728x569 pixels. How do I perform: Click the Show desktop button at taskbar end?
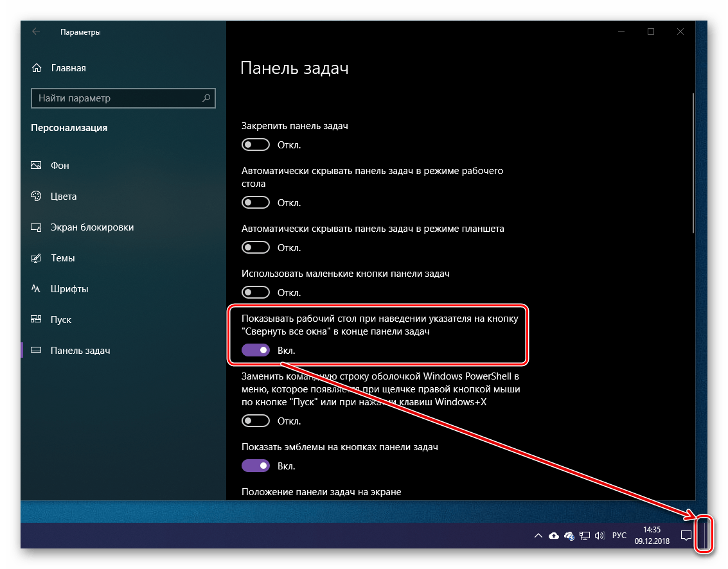(704, 535)
